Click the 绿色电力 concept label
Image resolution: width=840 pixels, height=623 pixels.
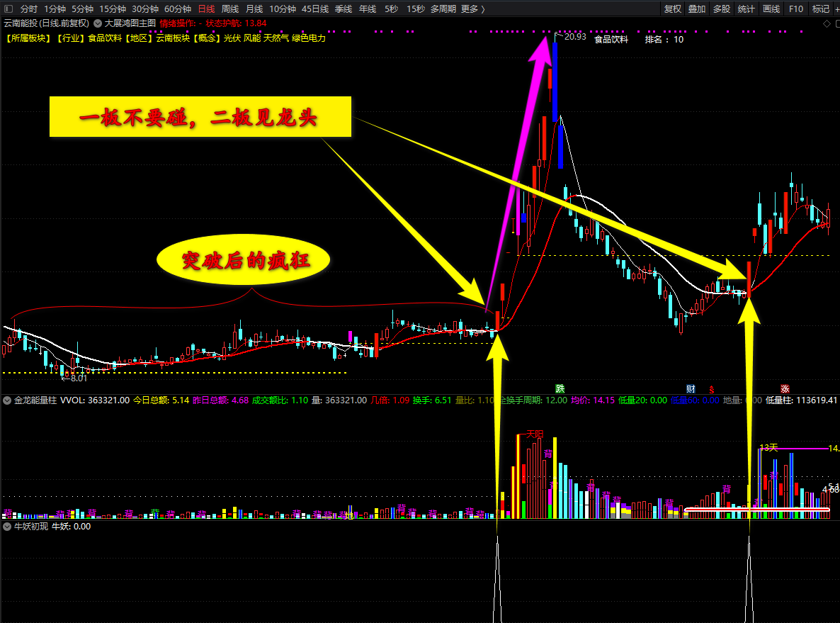click(309, 38)
